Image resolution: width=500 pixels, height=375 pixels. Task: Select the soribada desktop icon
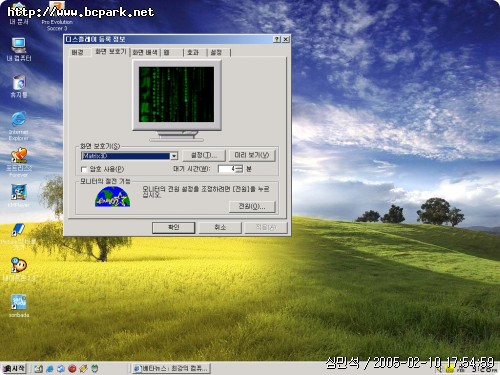tap(19, 305)
